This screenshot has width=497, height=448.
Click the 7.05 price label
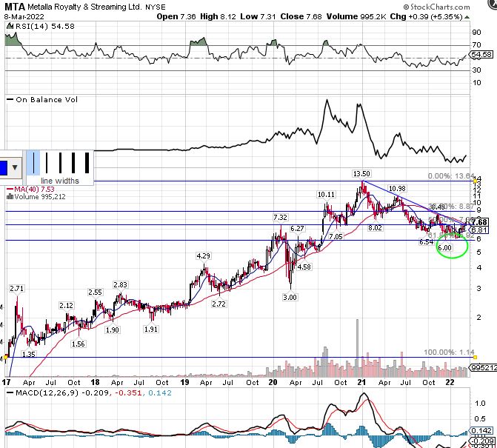tap(336, 236)
